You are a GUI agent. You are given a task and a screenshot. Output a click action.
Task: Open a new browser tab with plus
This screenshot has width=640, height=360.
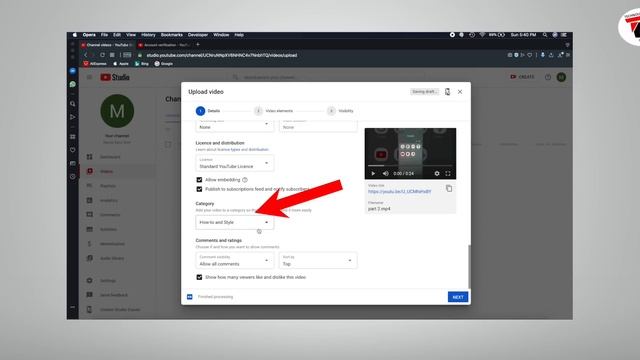198,44
